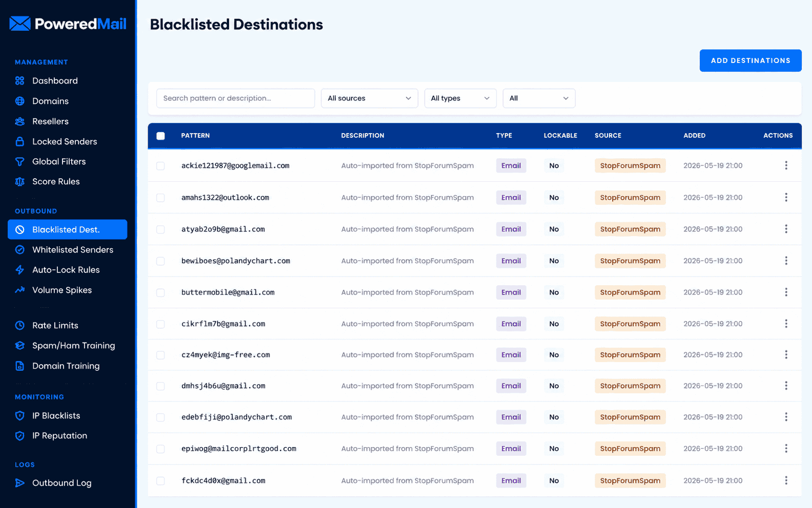
Task: Click the Resellers people icon
Action: coord(20,121)
